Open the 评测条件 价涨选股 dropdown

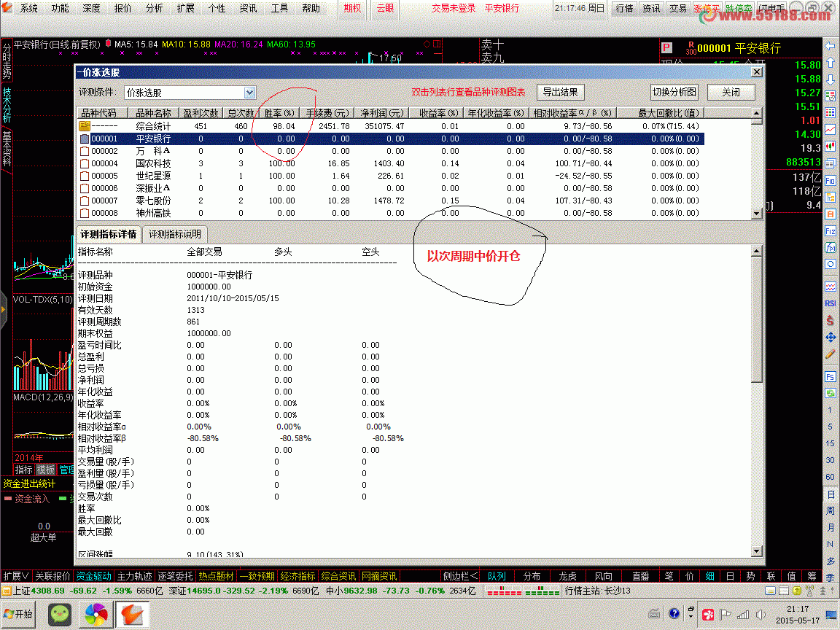pyautogui.click(x=249, y=92)
